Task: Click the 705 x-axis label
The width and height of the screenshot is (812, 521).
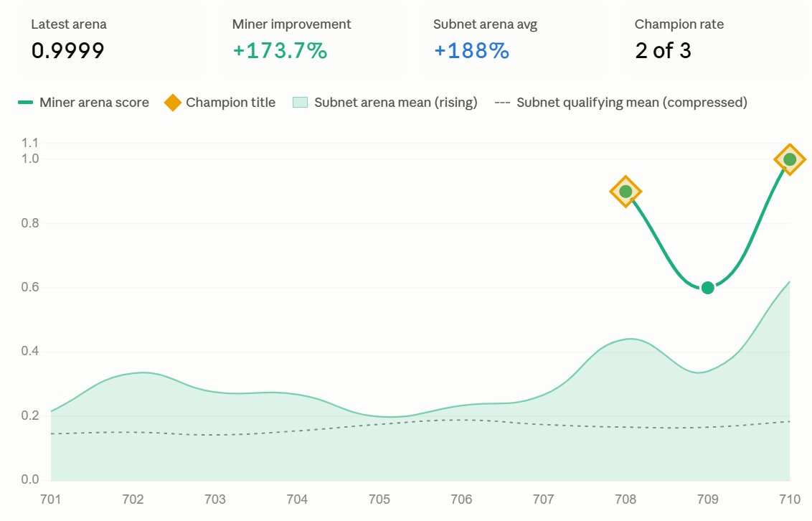Action: tap(379, 499)
